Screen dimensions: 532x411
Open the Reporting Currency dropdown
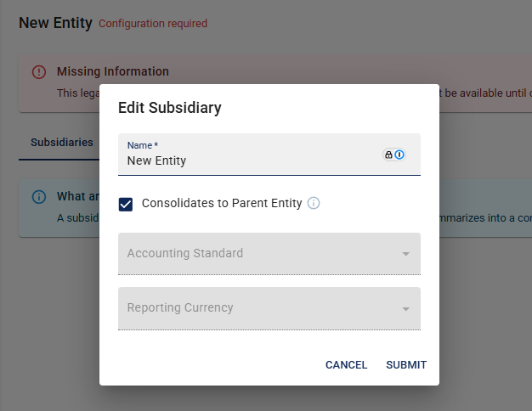coord(269,308)
